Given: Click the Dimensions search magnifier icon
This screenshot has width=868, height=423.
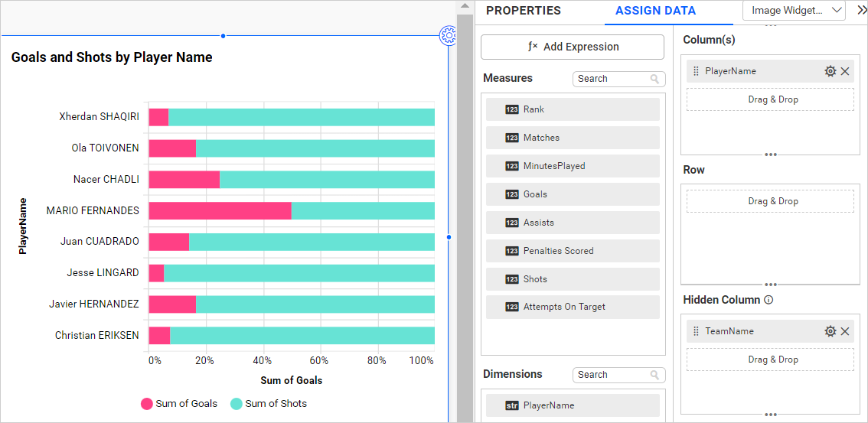Looking at the screenshot, I should pyautogui.click(x=654, y=375).
